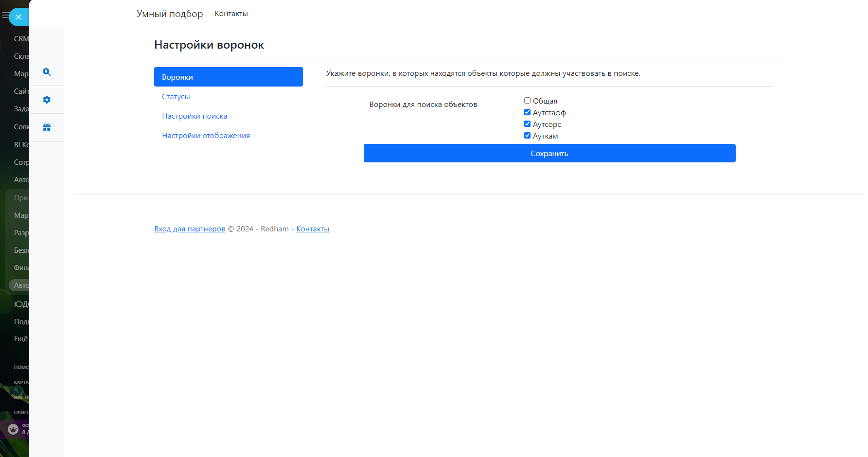Click the Умный подбор app title
Viewport: 868px width, 457px height.
point(170,14)
